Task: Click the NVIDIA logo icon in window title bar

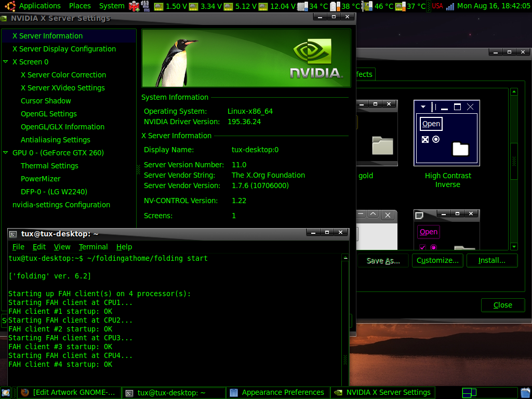Action: (4, 19)
